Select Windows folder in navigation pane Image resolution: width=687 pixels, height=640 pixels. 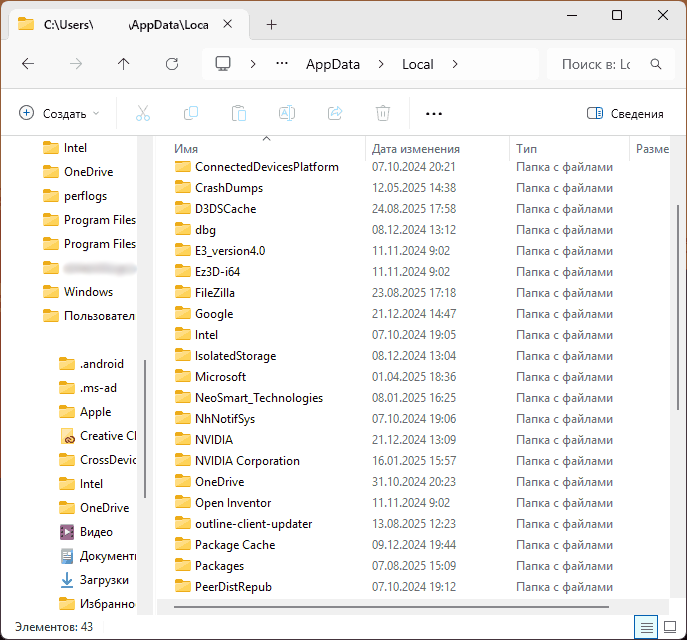click(x=78, y=292)
